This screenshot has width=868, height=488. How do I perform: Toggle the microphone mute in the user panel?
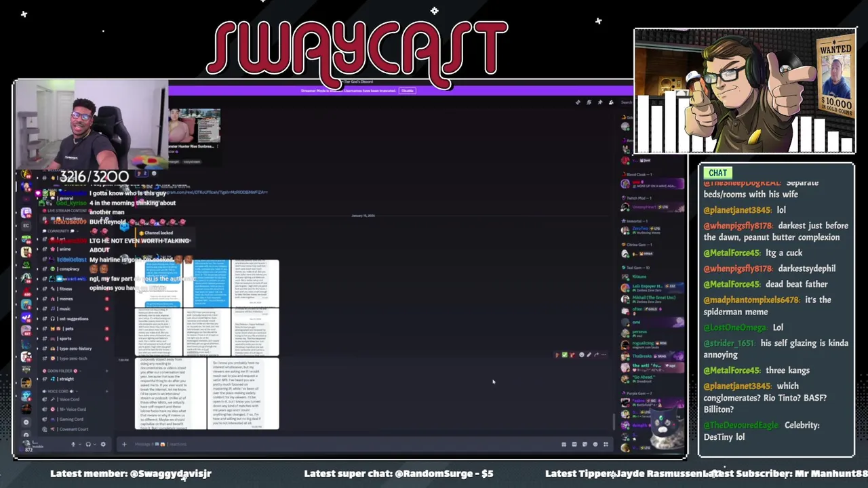[x=73, y=445]
